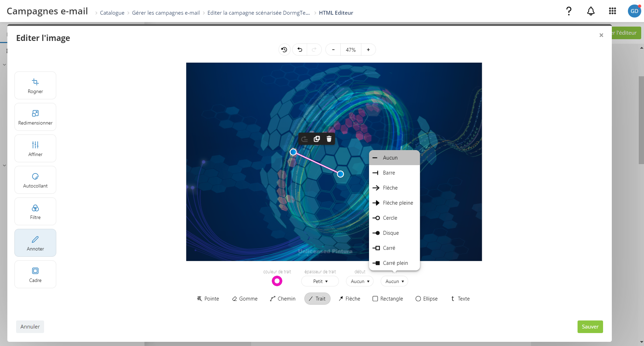Close the image editor dialog
The image size is (644, 346).
pyautogui.click(x=601, y=35)
